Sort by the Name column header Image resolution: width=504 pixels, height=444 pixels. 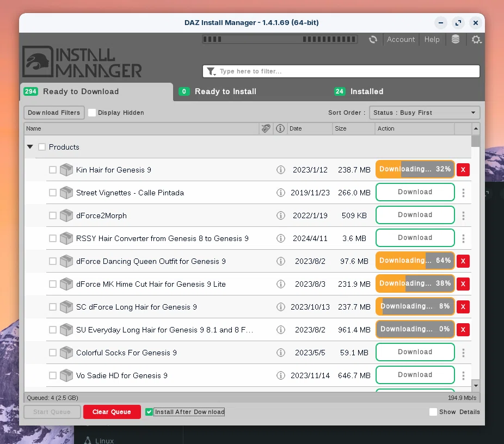[x=142, y=128]
